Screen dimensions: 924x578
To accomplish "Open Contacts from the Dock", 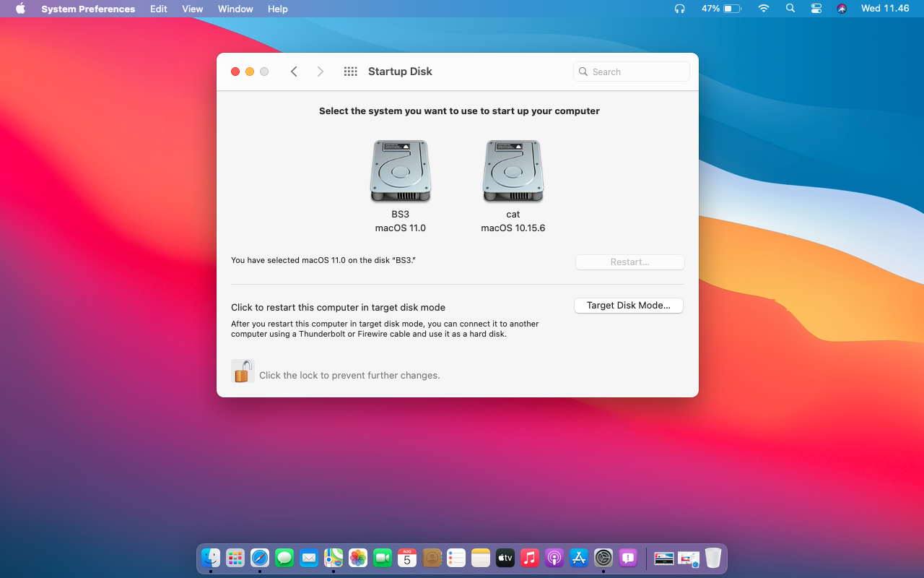I will [432, 558].
